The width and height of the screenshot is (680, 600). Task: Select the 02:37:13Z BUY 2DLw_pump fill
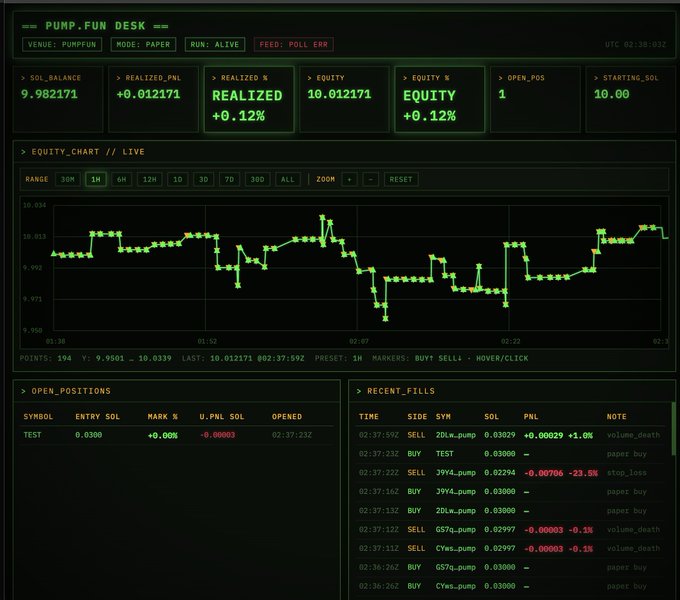tap(510, 511)
